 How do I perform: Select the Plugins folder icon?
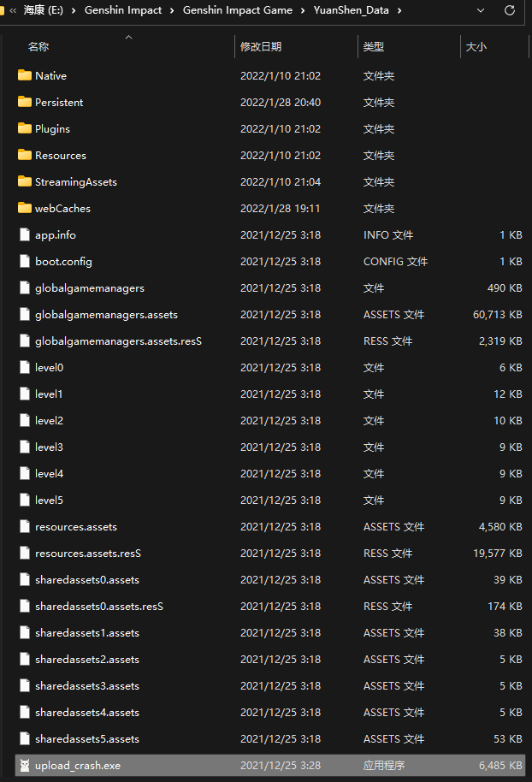point(25,128)
